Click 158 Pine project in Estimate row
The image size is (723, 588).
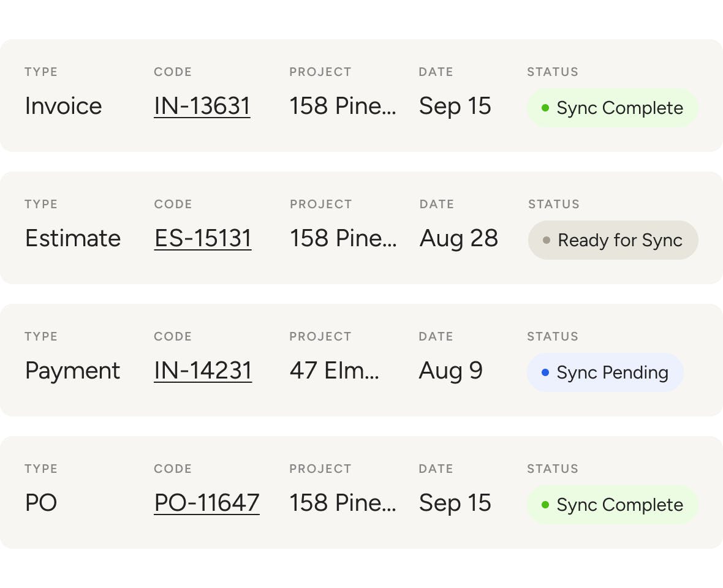343,238
